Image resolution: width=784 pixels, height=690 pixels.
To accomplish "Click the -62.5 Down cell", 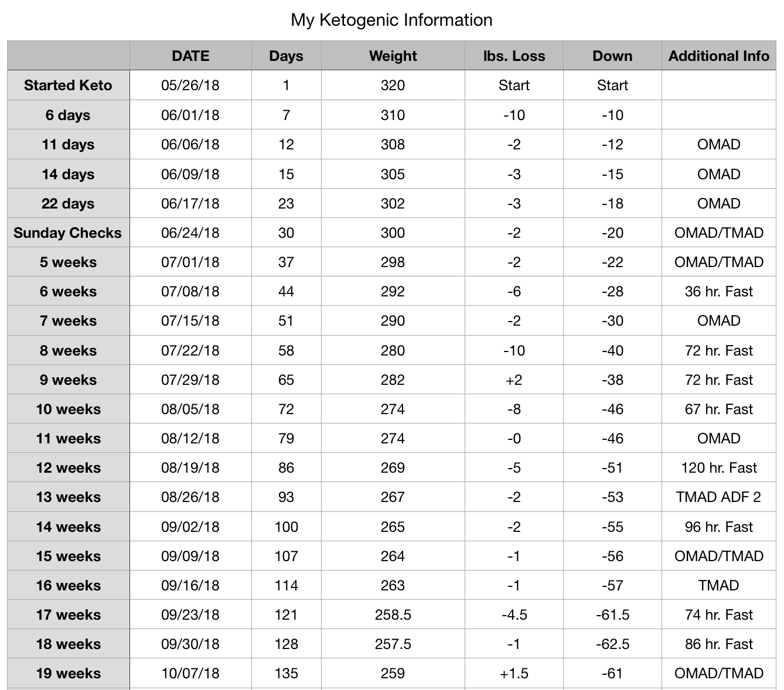I will (x=612, y=644).
